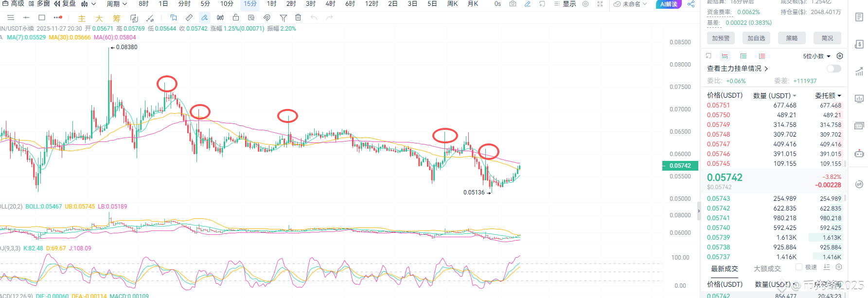Open chart settings hexagon icon in top toolbar

(x=585, y=4)
